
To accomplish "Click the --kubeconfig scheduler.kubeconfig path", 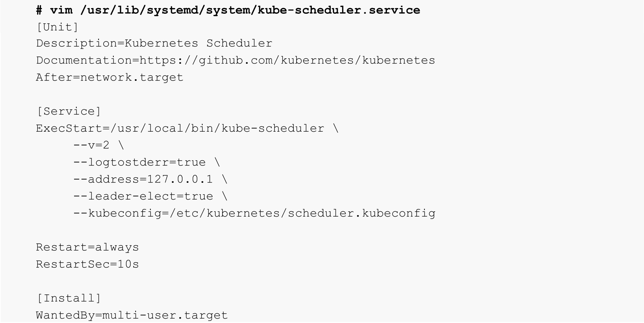I will pos(254,214).
